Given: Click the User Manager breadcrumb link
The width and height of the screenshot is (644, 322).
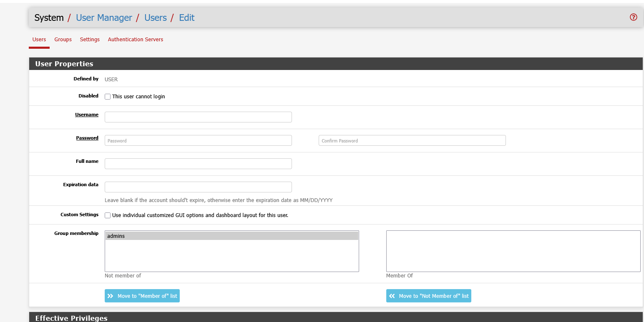Looking at the screenshot, I should tap(104, 17).
